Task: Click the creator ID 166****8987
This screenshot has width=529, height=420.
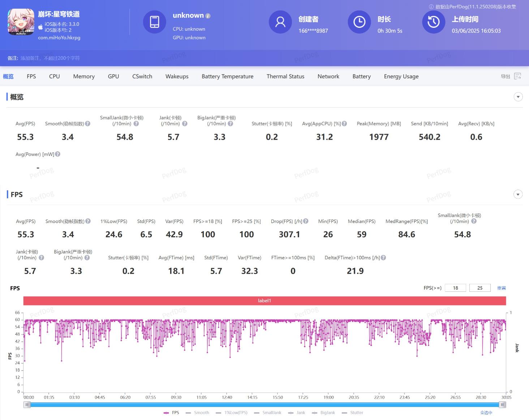Action: 313,31
